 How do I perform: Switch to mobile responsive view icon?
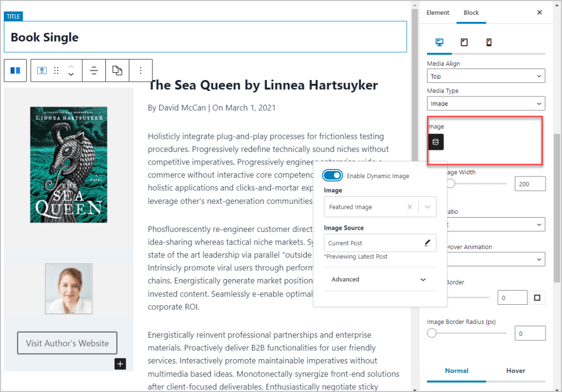pos(488,42)
